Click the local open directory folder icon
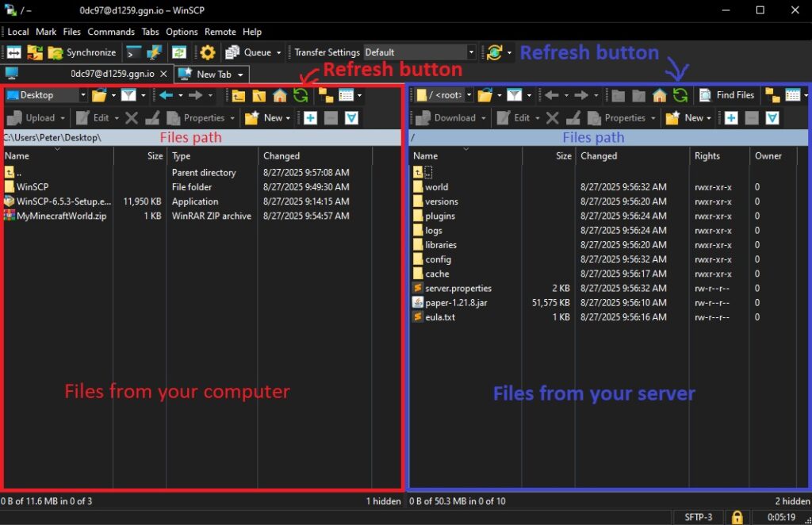This screenshot has width=812, height=525. [x=99, y=95]
